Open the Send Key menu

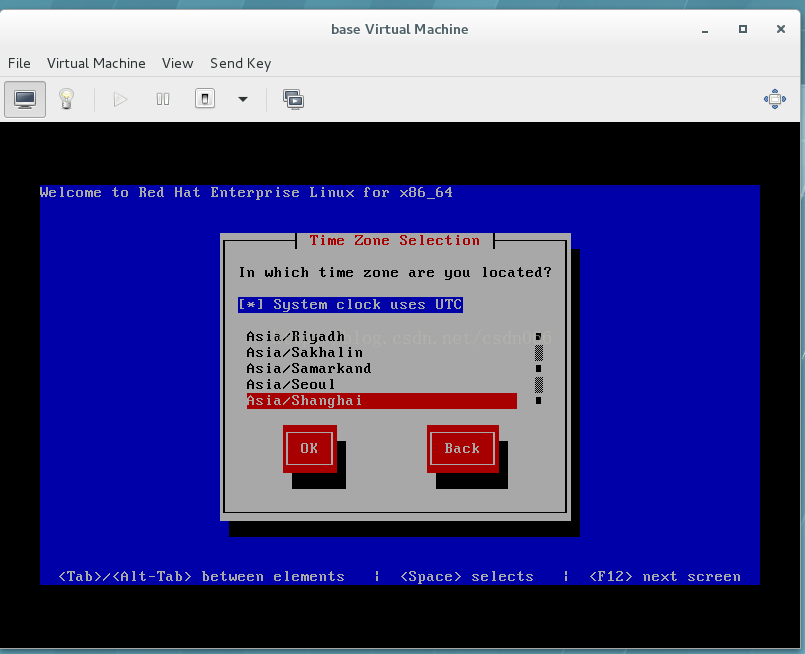click(240, 63)
